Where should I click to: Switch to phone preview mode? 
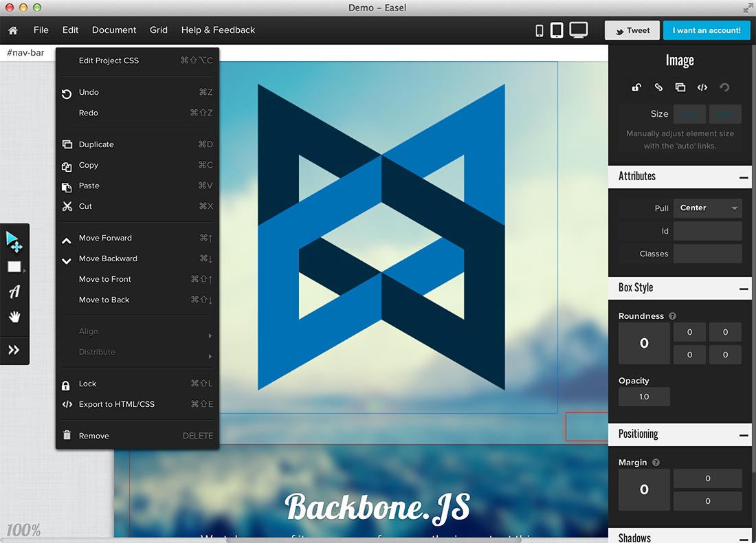pos(538,30)
